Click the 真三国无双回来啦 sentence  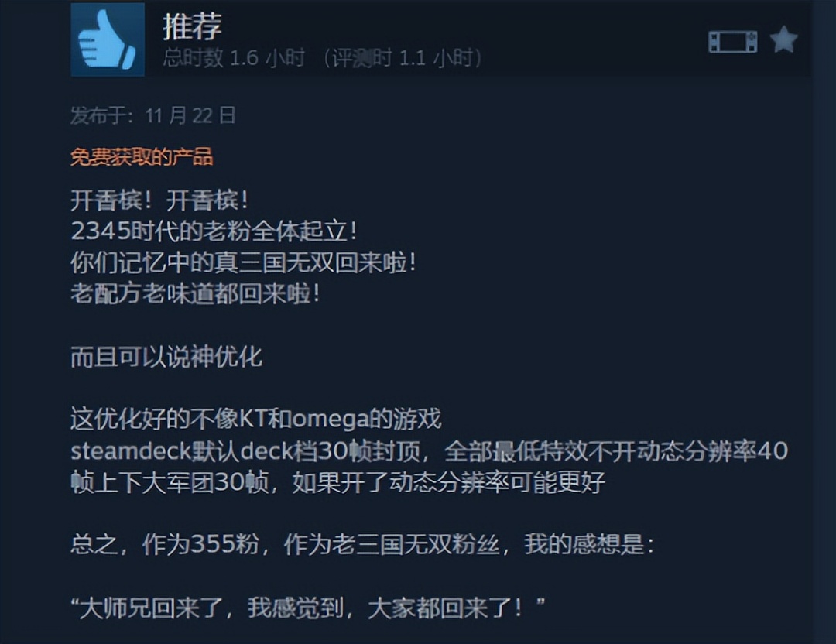click(x=244, y=262)
